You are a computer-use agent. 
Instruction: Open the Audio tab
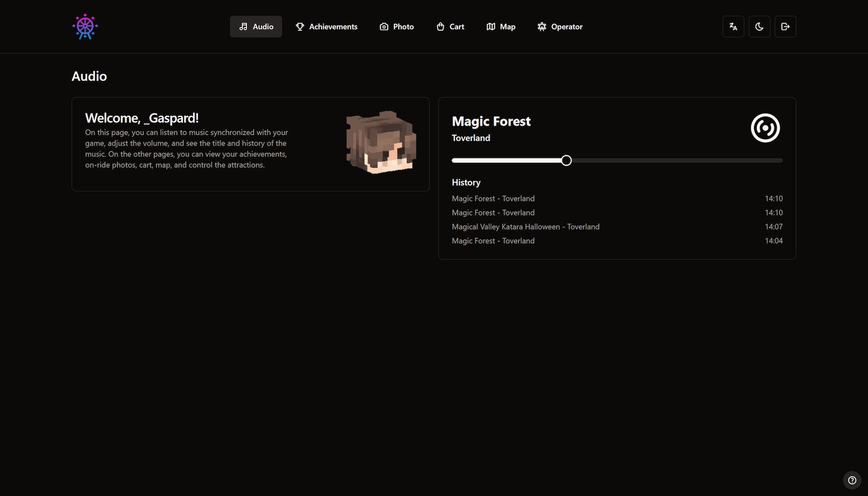pyautogui.click(x=255, y=27)
